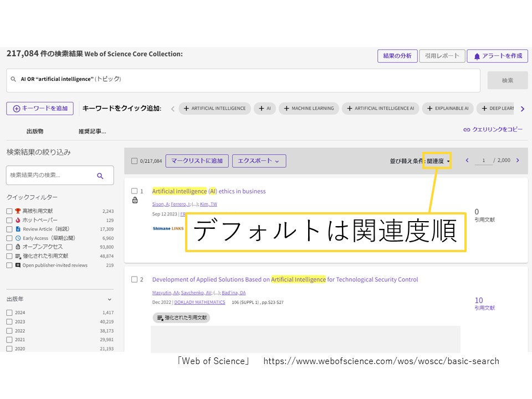Click the マークリストに追加 button
The image size is (532, 399).
click(x=197, y=161)
